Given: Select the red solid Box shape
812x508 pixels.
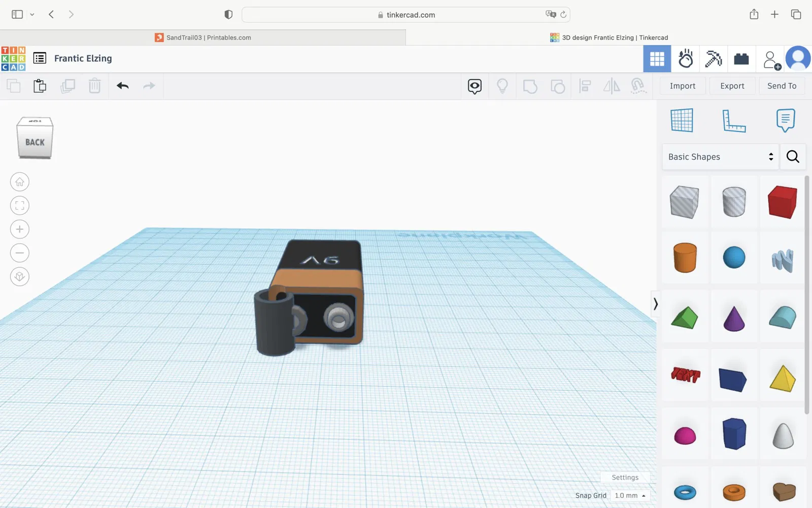Looking at the screenshot, I should tap(782, 202).
